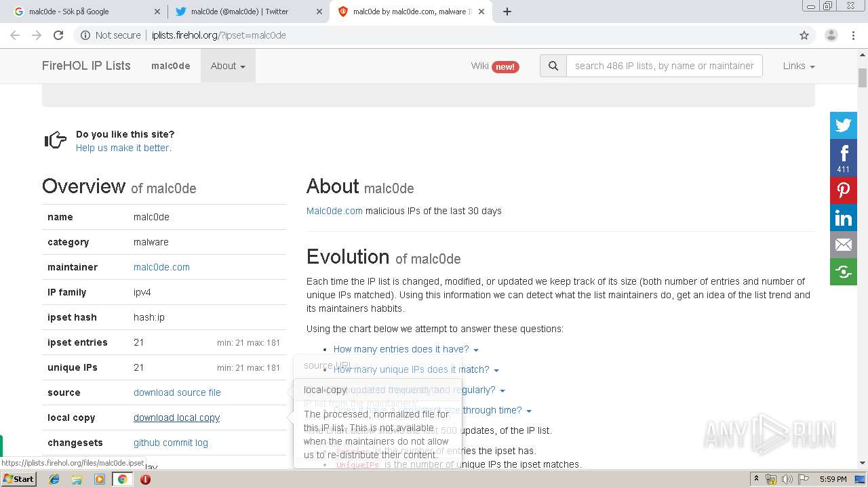868x488 pixels.
Task: Click 'download source file' link
Action: click(177, 392)
